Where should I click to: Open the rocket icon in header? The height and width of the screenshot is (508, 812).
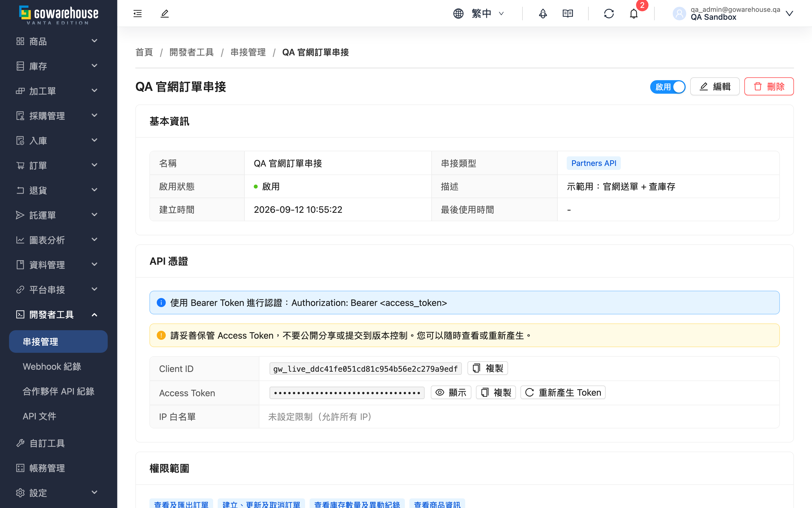543,14
